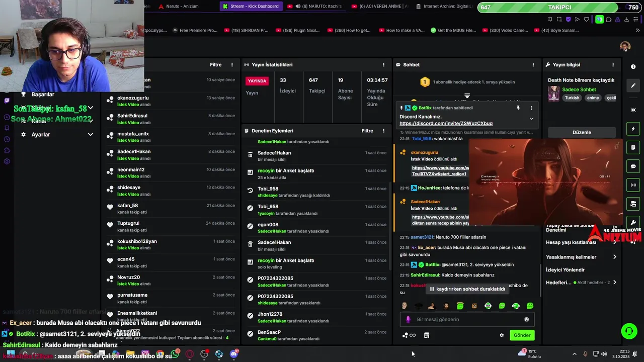Expand 'Hesap yaşı kısıtlaması' arrow
This screenshot has height=362, width=644.
click(x=614, y=242)
